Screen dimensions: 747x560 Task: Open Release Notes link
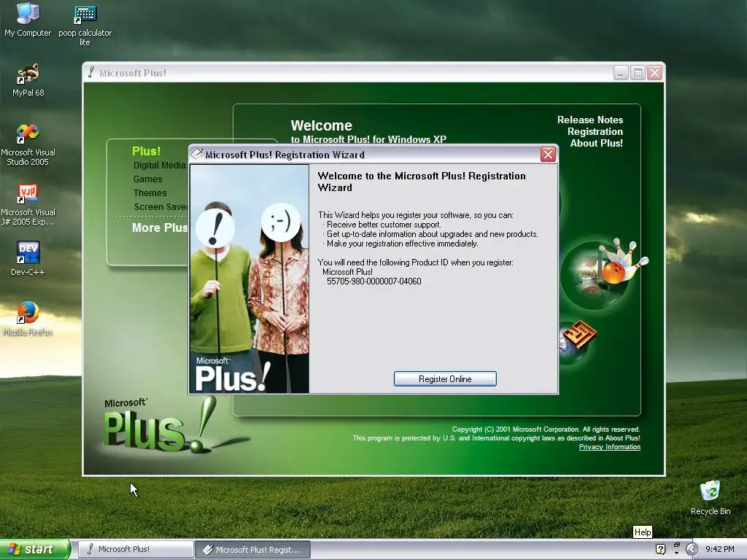coord(589,120)
